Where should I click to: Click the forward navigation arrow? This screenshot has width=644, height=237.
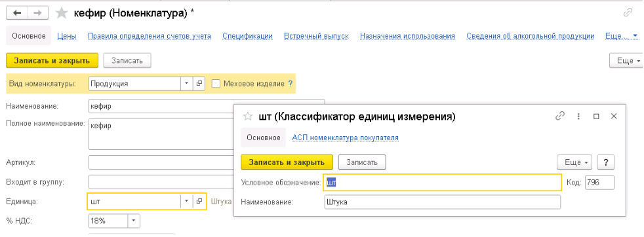pos(38,13)
